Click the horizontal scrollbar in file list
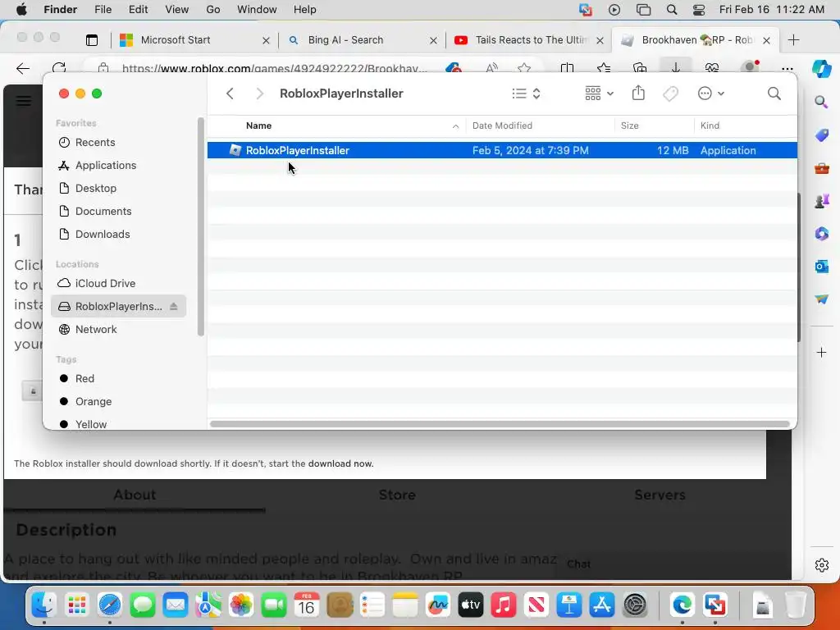 500,424
